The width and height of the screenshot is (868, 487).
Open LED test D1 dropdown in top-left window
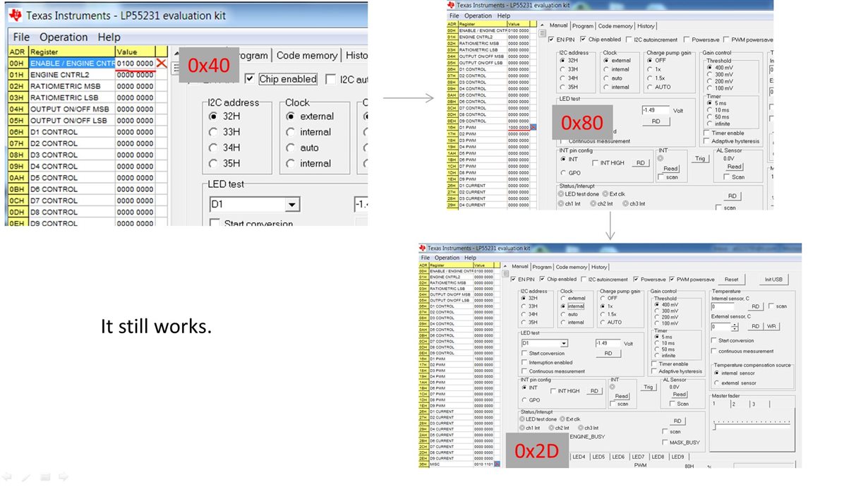(x=292, y=205)
